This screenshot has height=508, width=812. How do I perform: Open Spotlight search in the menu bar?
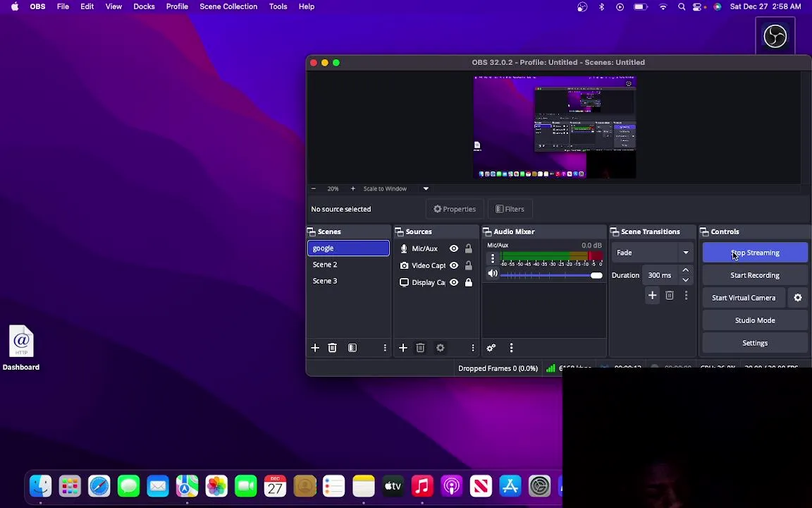(682, 7)
